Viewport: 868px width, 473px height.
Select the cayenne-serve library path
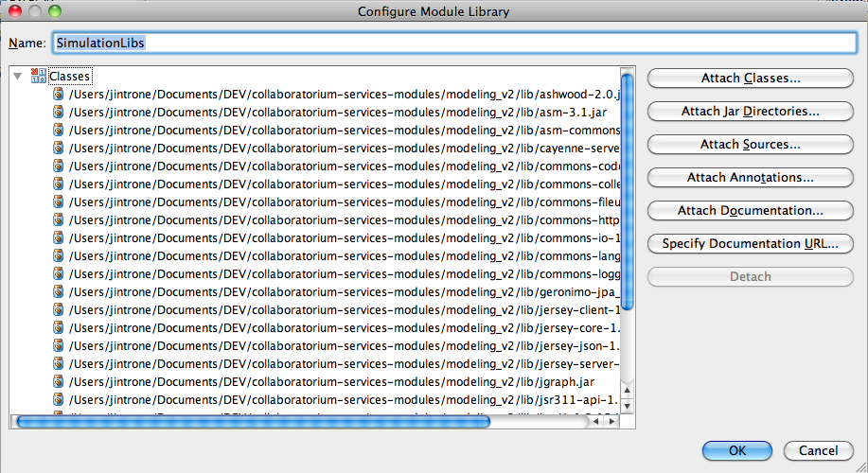tap(344, 149)
